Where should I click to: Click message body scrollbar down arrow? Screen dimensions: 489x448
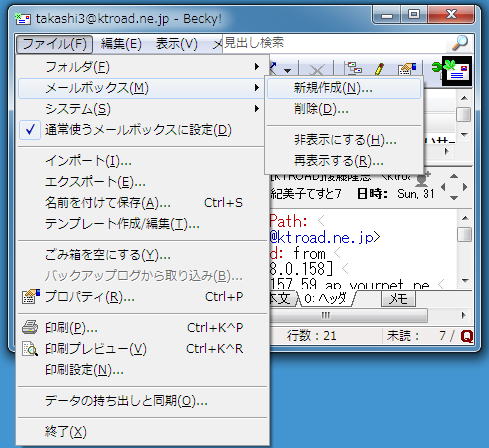pos(465,280)
